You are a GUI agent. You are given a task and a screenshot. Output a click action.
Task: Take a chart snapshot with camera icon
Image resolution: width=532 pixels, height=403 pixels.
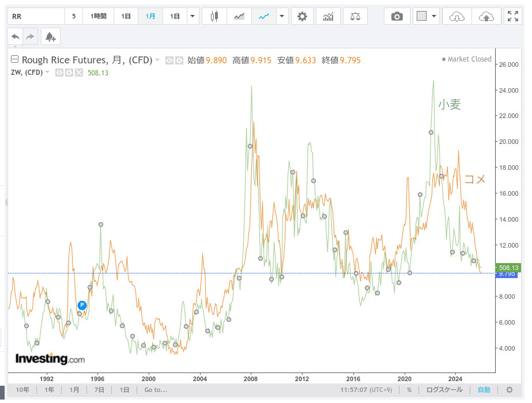[x=397, y=17]
